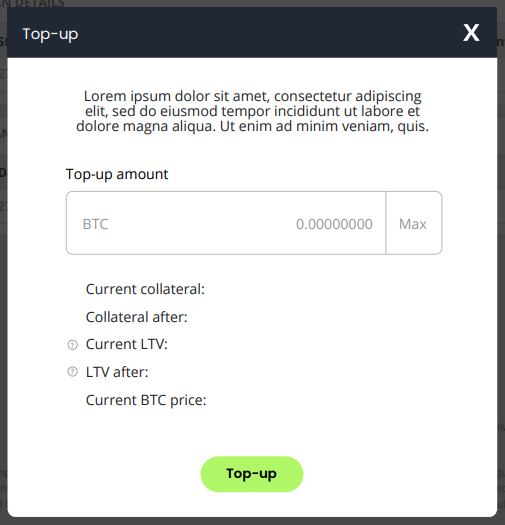Click empty white space above the Top-up button
The width and height of the screenshot is (505, 525).
pyautogui.click(x=252, y=434)
